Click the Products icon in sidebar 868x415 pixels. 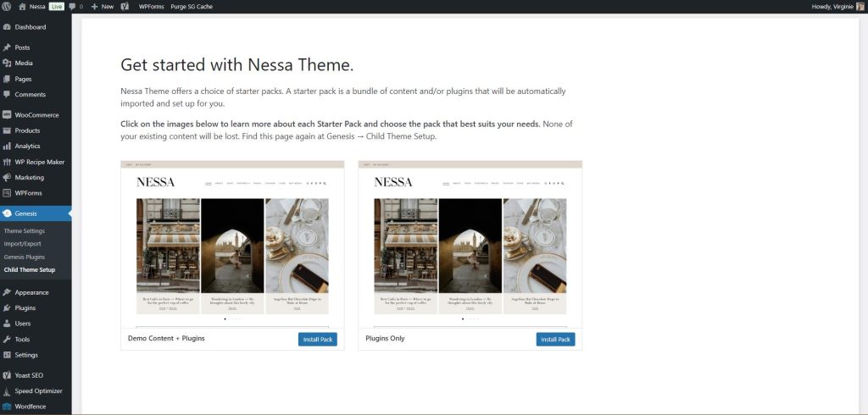(x=7, y=130)
